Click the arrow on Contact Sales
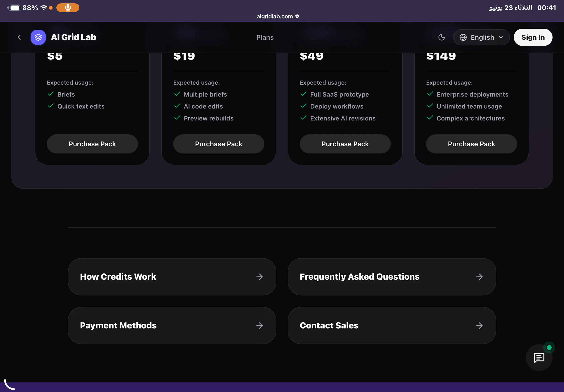This screenshot has height=392, width=564. coord(479,326)
